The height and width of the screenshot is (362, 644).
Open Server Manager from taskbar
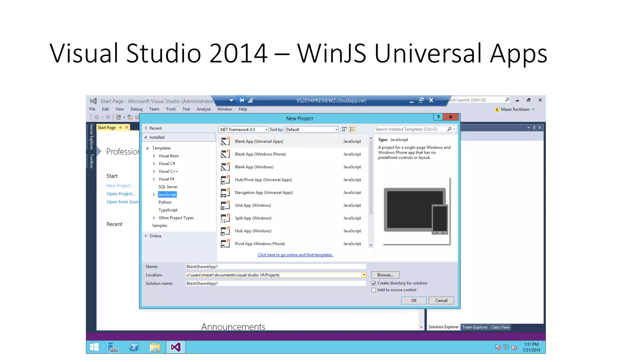point(113,347)
